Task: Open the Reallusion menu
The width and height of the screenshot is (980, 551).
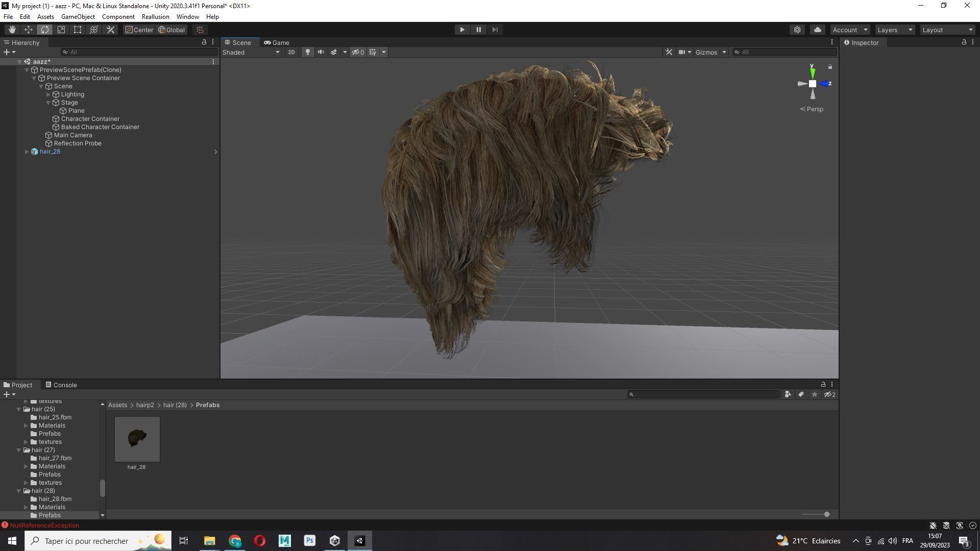Action: [x=155, y=17]
